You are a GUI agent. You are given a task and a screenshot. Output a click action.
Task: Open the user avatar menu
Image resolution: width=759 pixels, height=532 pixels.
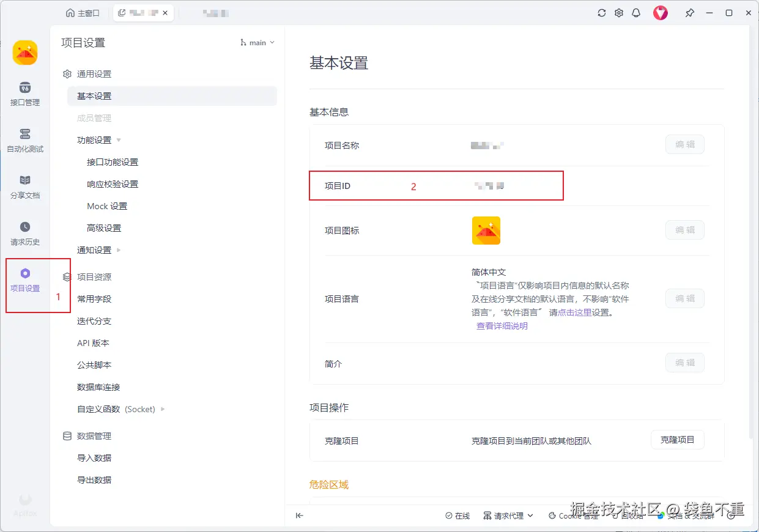[661, 13]
